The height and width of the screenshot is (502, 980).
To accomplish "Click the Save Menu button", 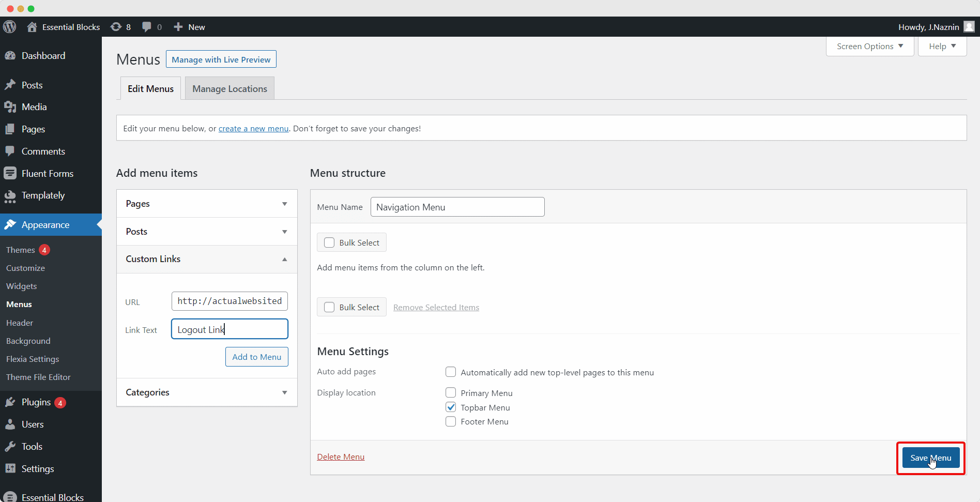I will [930, 458].
